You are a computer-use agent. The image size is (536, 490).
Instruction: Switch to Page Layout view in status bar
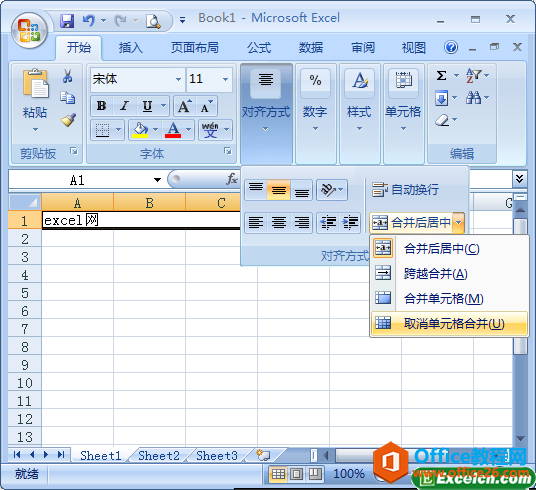(296, 474)
